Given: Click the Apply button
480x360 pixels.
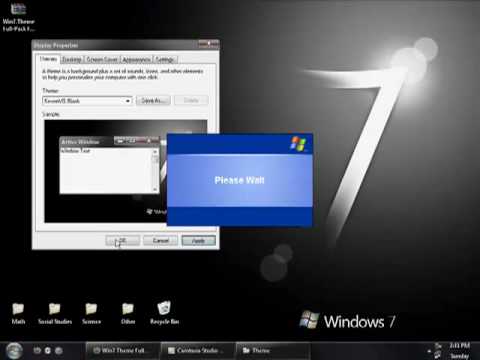Looking at the screenshot, I should tap(198, 240).
